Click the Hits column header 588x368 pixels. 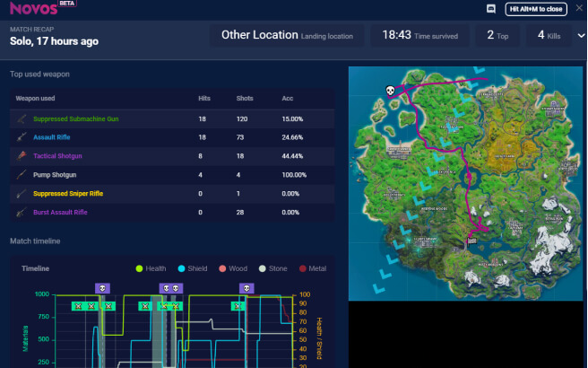point(204,99)
